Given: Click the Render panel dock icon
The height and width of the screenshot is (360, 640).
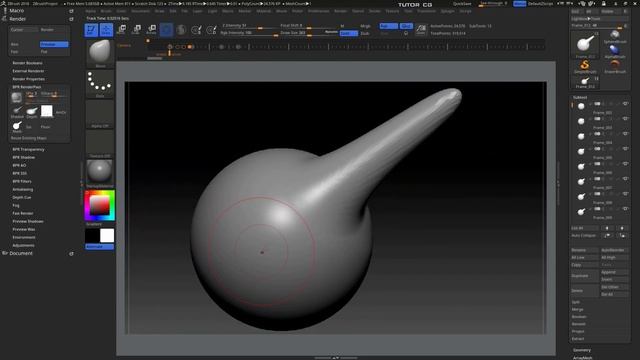Looking at the screenshot, I should pos(71,19).
